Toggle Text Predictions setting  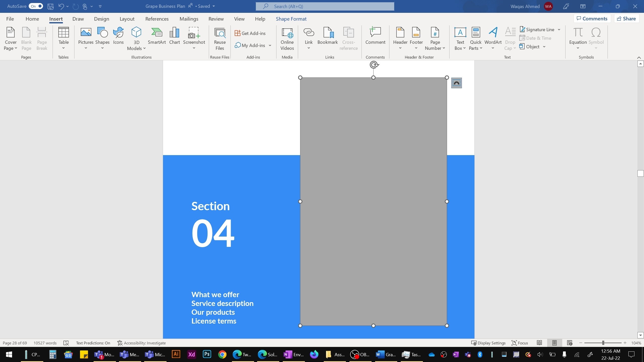coord(93,343)
